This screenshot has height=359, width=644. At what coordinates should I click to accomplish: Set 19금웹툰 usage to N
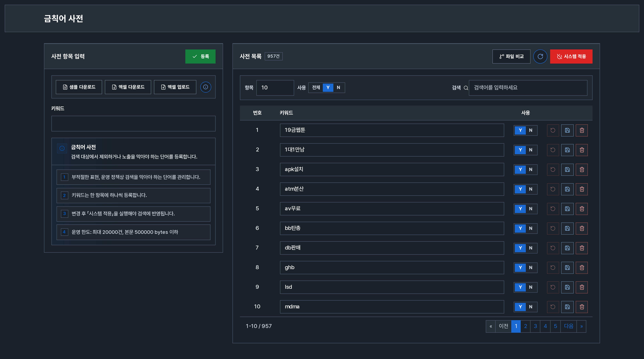[531, 130]
